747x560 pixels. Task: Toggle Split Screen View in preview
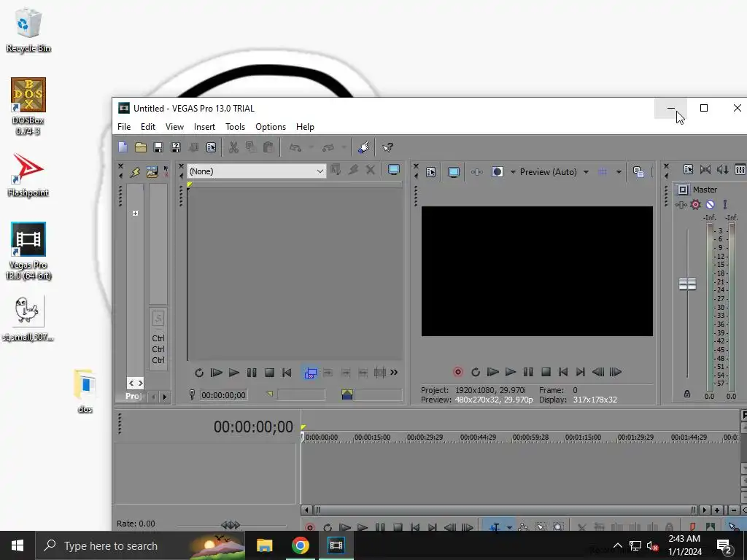pos(498,172)
